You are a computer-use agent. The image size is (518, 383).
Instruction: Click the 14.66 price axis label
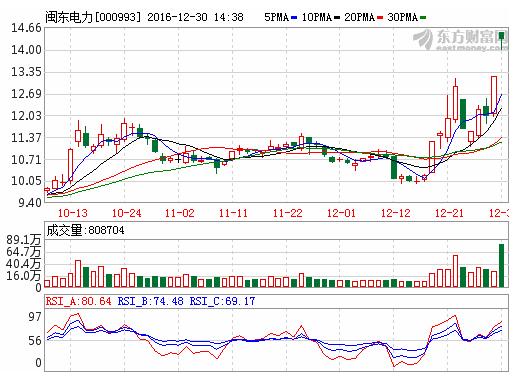[26, 28]
